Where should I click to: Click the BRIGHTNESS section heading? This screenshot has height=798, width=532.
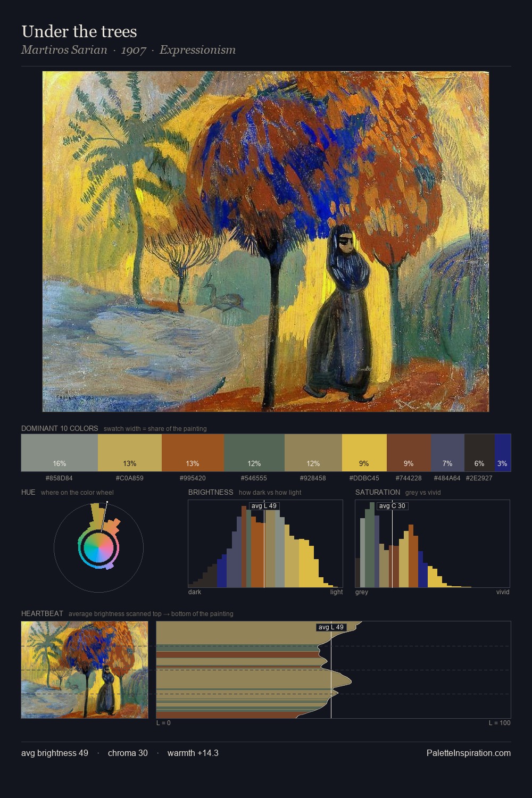click(211, 492)
